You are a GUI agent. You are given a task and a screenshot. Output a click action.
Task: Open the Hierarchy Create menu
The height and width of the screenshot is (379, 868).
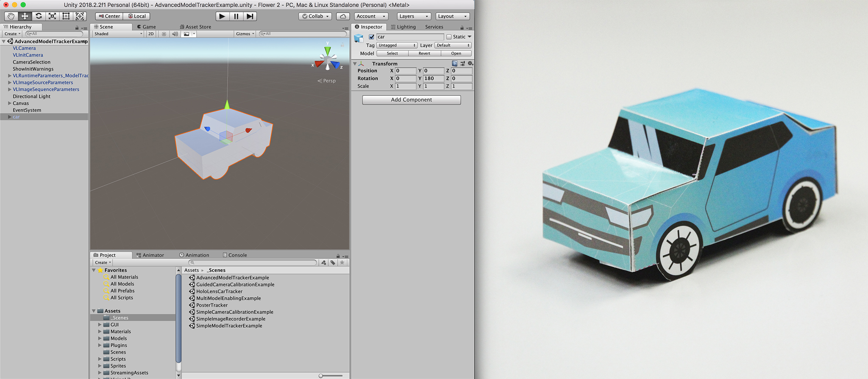(x=12, y=34)
